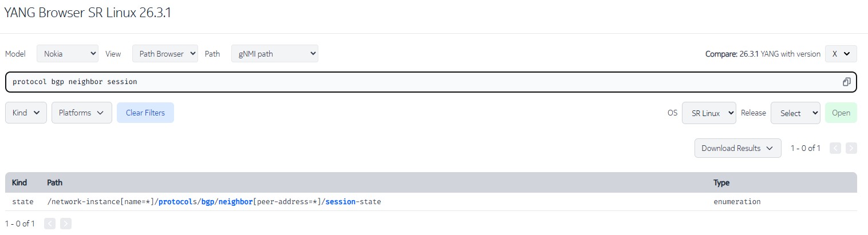Screen dimensions: 868x235
Task: Go to next results page, top pagination
Action: 851,148
